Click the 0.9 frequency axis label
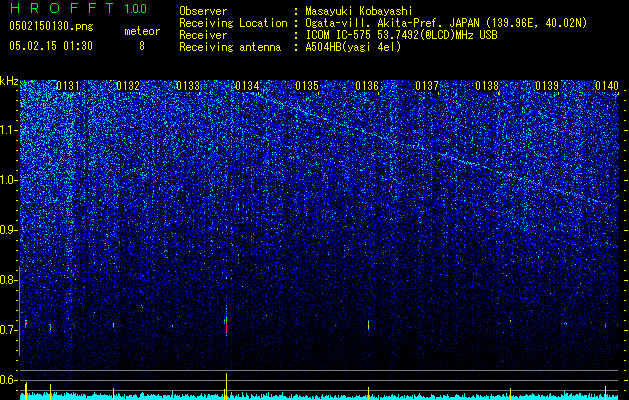 [x=8, y=230]
